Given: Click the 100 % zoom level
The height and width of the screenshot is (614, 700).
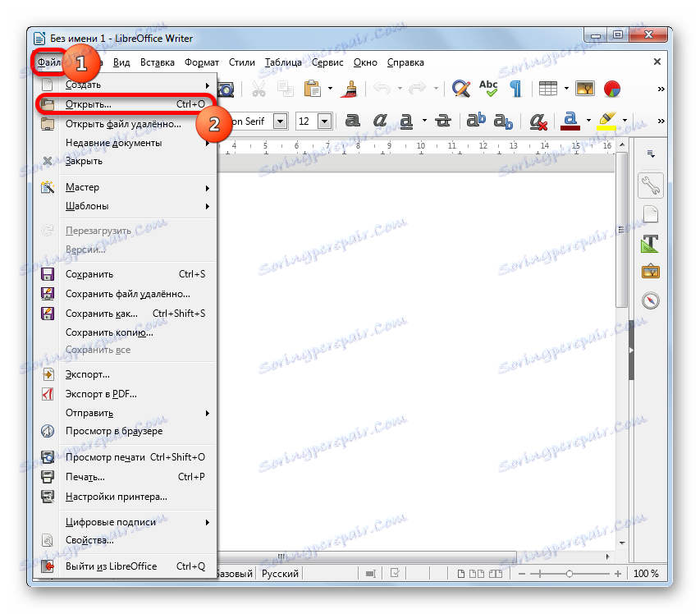Looking at the screenshot, I should click(x=646, y=574).
